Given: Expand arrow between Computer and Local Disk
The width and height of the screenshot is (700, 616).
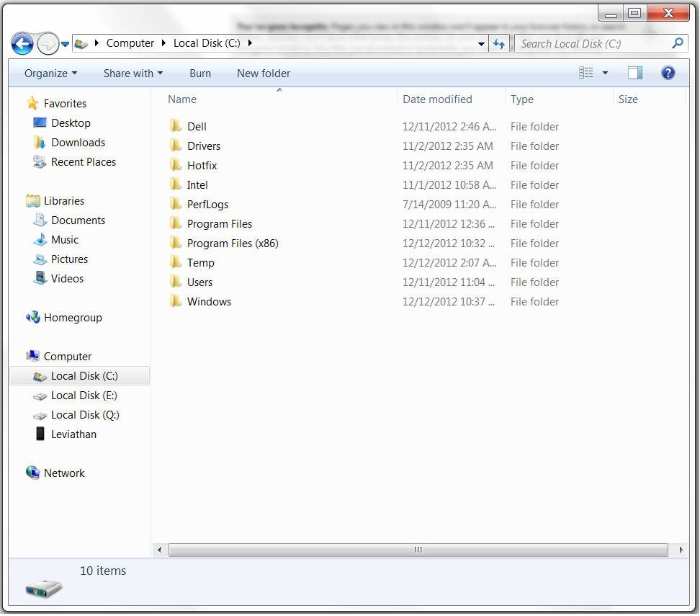Looking at the screenshot, I should pos(163,43).
